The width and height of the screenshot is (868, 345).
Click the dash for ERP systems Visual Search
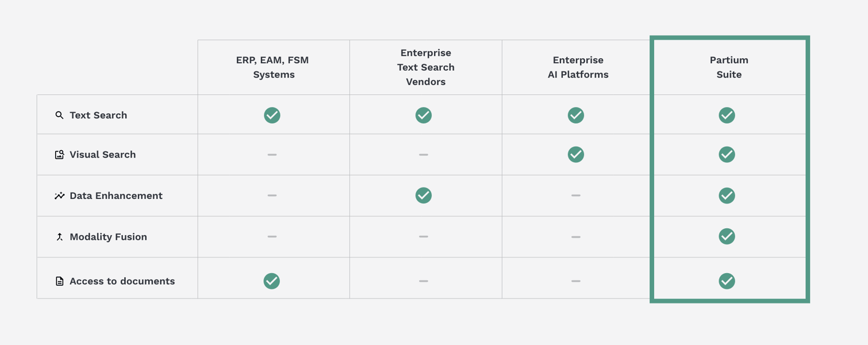pos(272,155)
